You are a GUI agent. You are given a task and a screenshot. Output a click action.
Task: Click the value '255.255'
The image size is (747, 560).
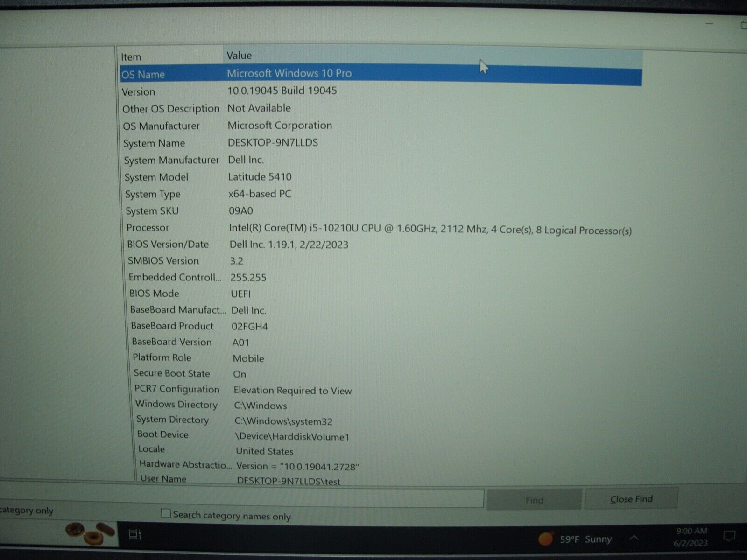pos(248,278)
